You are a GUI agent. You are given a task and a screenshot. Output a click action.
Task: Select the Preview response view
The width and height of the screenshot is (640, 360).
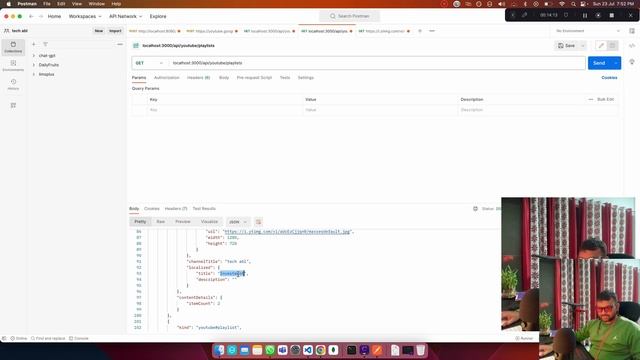pos(182,222)
